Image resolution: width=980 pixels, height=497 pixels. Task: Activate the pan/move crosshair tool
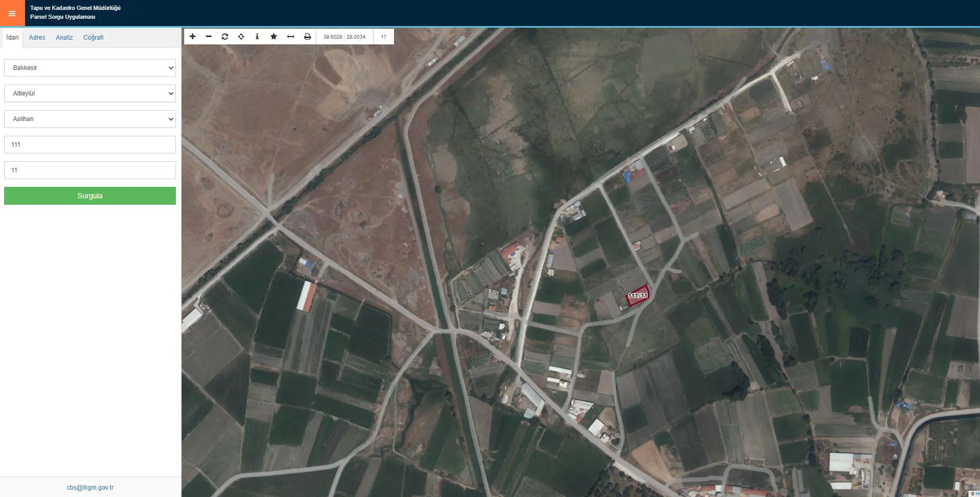click(241, 37)
